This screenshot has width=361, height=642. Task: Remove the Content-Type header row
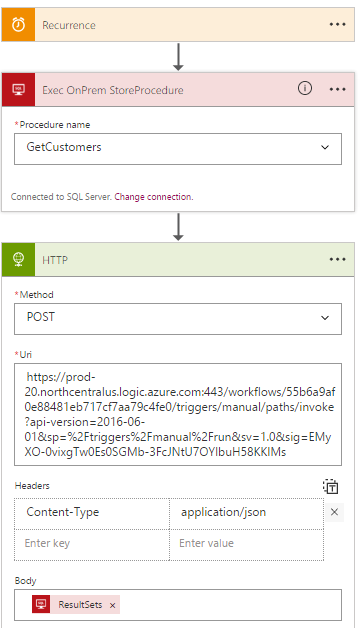coord(334,512)
